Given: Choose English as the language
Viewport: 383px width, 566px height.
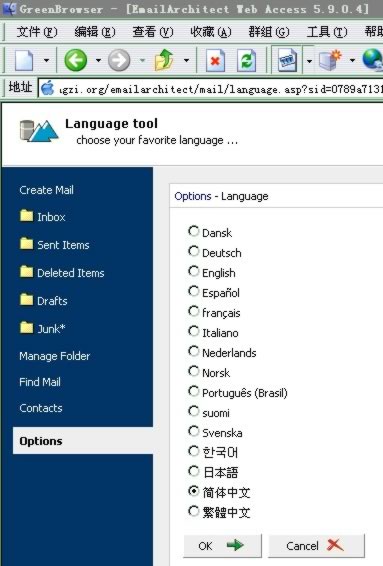Looking at the screenshot, I should (x=193, y=271).
